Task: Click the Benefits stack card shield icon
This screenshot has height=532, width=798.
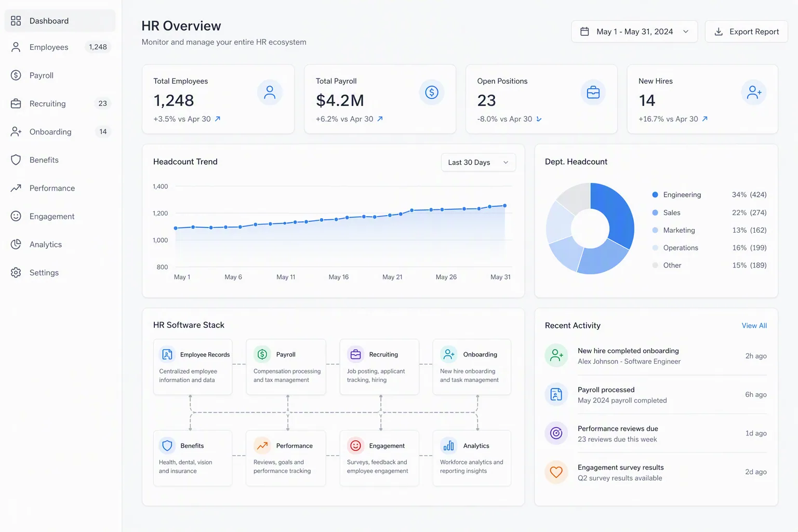Action: click(x=167, y=446)
